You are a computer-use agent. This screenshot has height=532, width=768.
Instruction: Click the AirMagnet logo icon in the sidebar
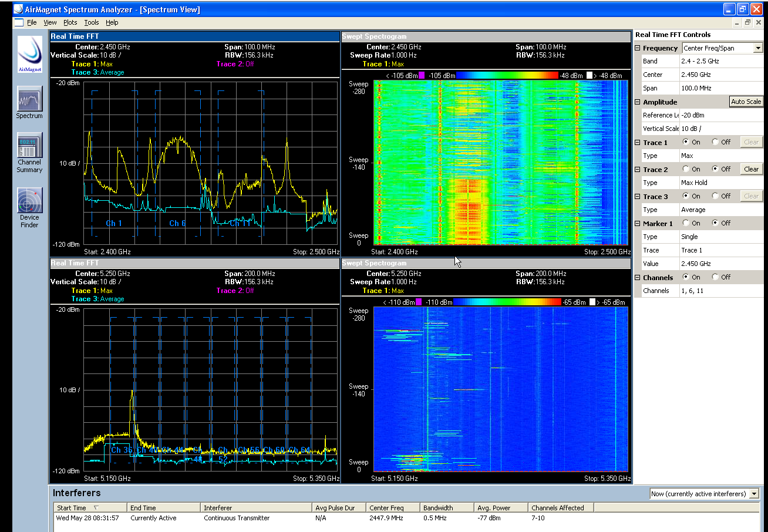(29, 54)
